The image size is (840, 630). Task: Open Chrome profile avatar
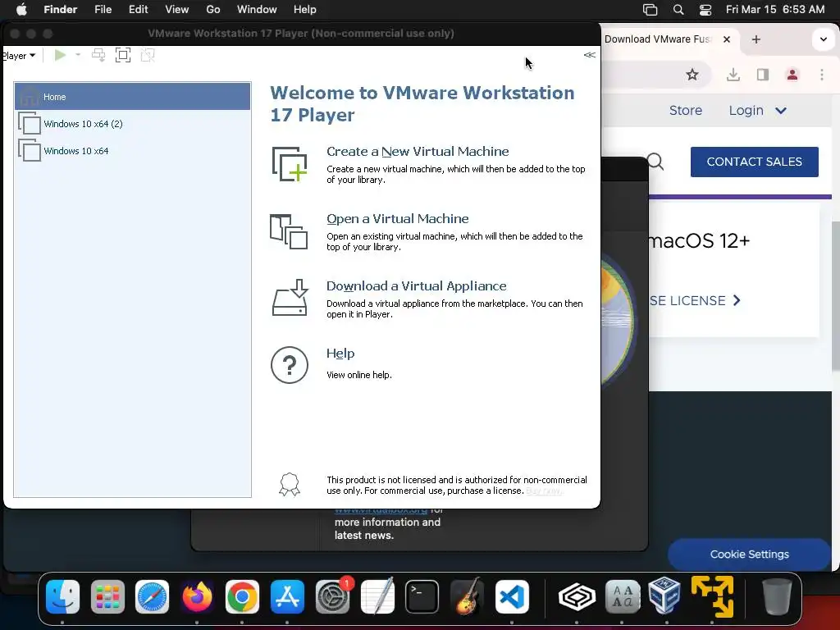tap(792, 75)
